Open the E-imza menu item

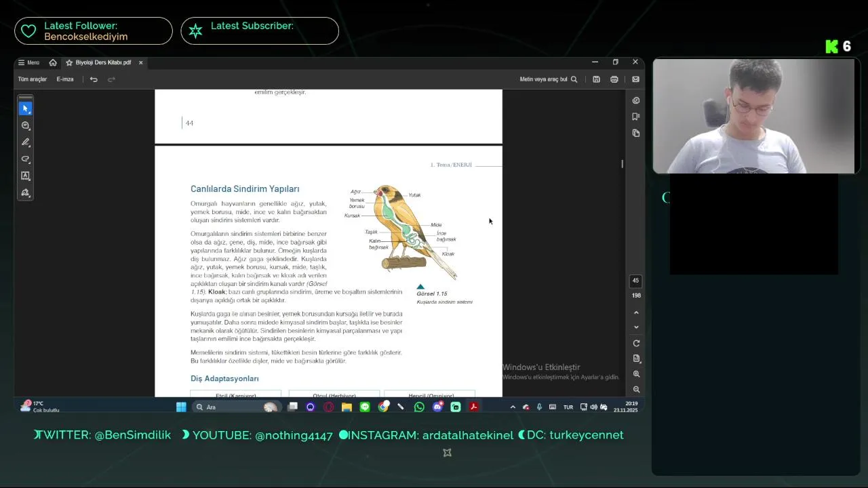pyautogui.click(x=65, y=79)
